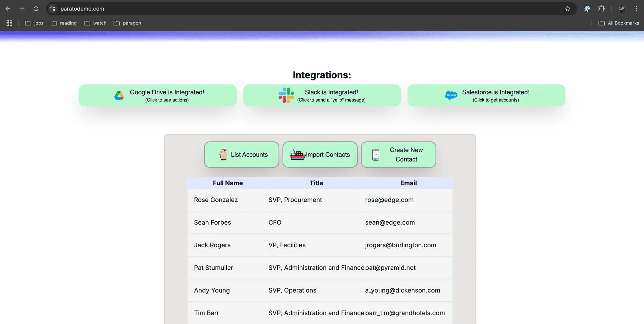Click the List Accounts button
This screenshot has width=644, height=324.
[x=241, y=155]
